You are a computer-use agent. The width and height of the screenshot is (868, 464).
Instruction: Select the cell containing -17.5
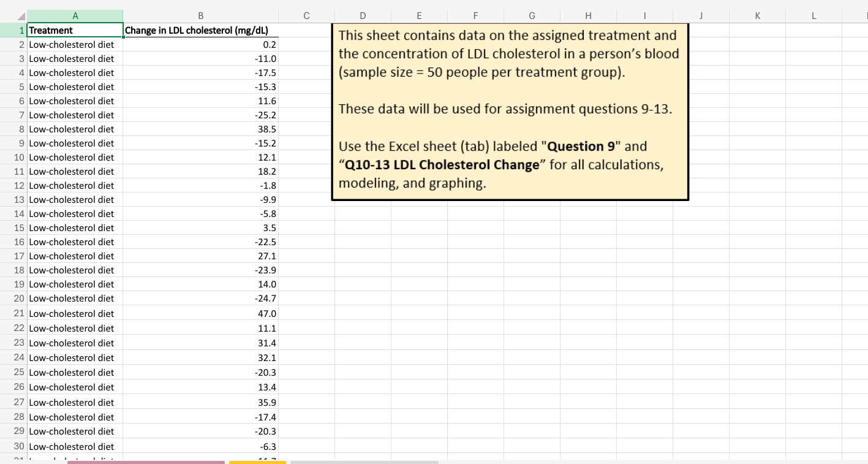tap(200, 73)
